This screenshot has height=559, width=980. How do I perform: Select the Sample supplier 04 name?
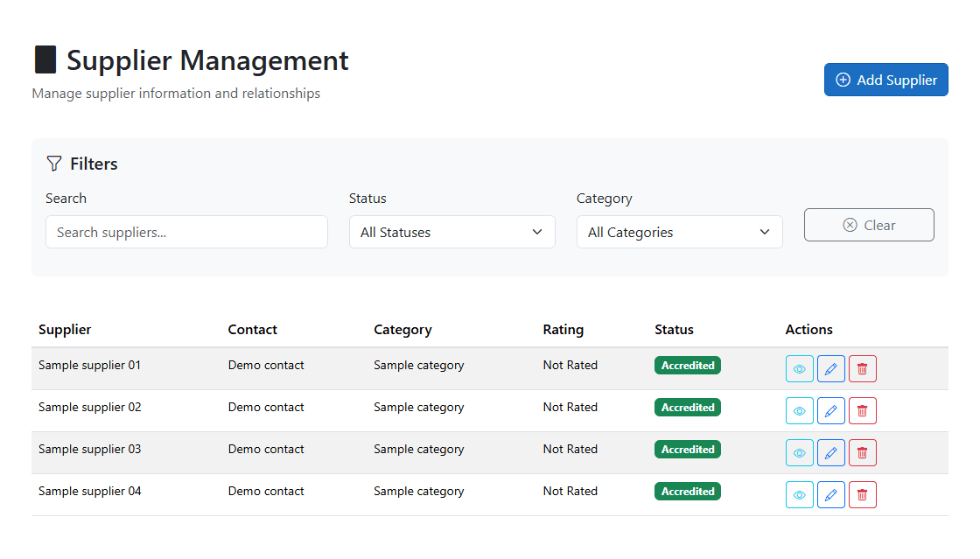click(x=89, y=491)
